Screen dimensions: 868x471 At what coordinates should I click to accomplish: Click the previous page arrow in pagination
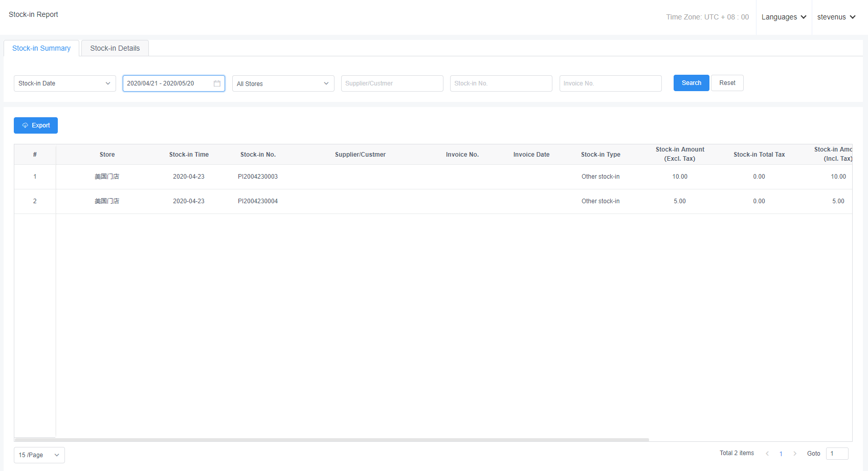pos(767,454)
